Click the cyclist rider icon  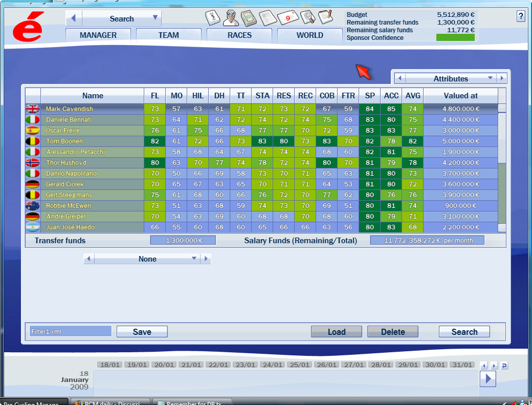[231, 17]
